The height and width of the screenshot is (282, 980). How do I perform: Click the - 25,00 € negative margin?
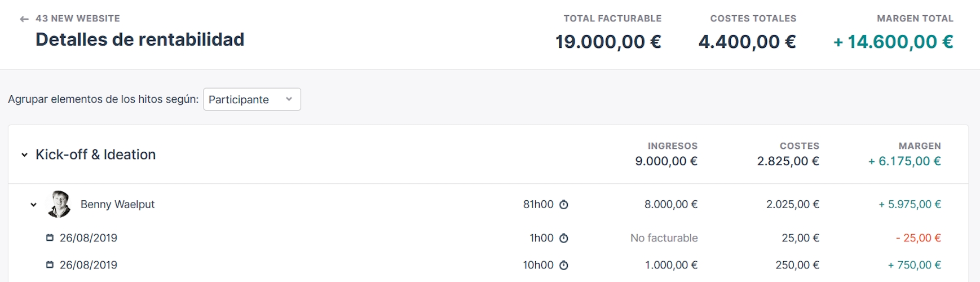click(x=918, y=238)
